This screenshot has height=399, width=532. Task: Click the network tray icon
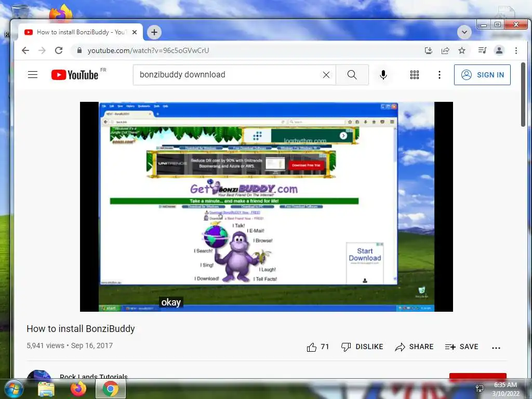[x=480, y=389]
